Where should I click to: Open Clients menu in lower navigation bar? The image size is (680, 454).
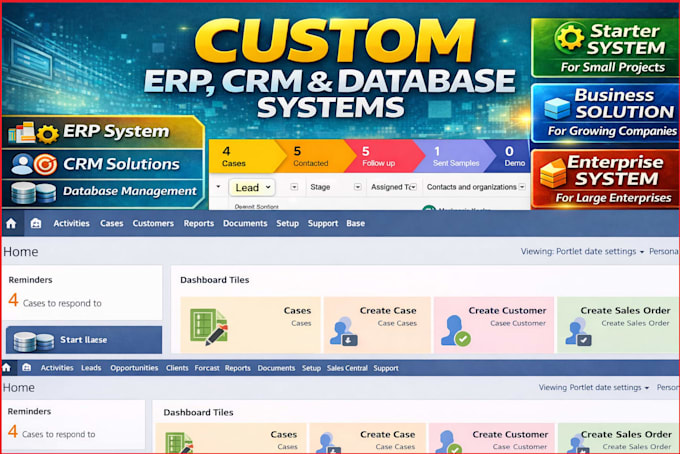tap(177, 368)
